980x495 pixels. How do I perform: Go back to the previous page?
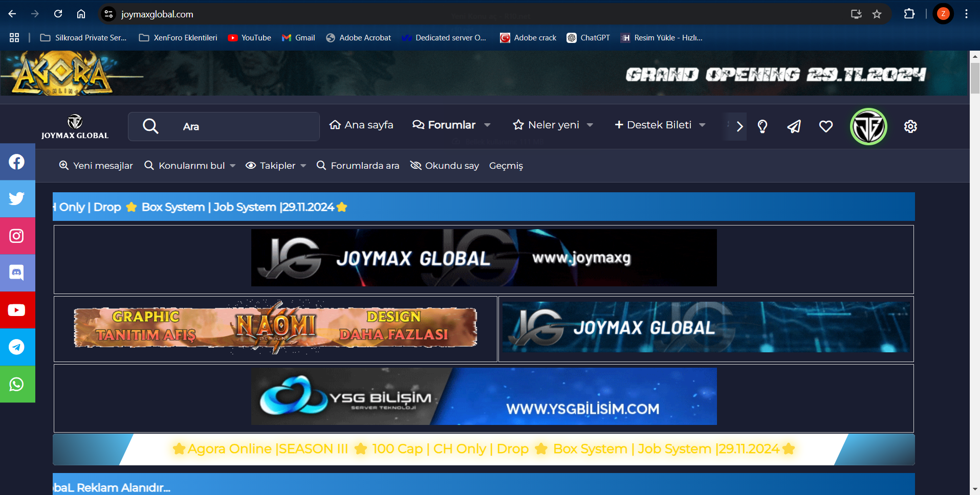pyautogui.click(x=12, y=14)
